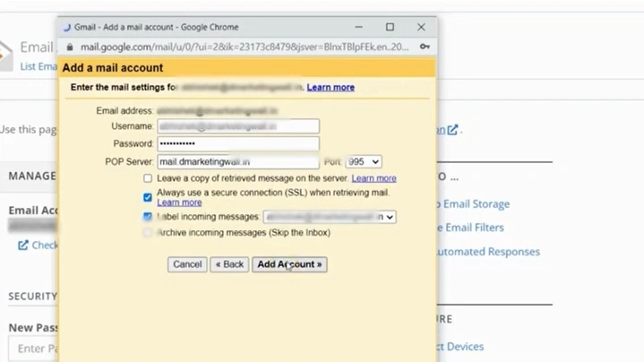
Task: Click the password key icon in address bar
Action: click(x=425, y=47)
